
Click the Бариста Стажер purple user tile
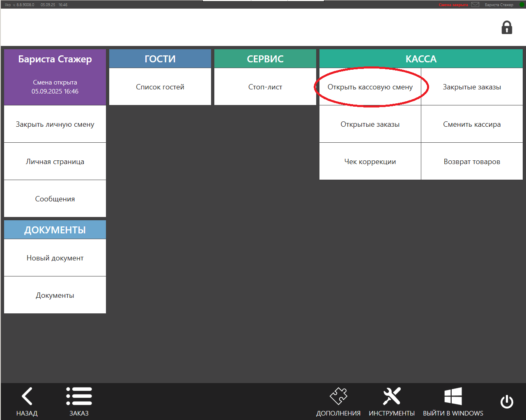point(55,77)
